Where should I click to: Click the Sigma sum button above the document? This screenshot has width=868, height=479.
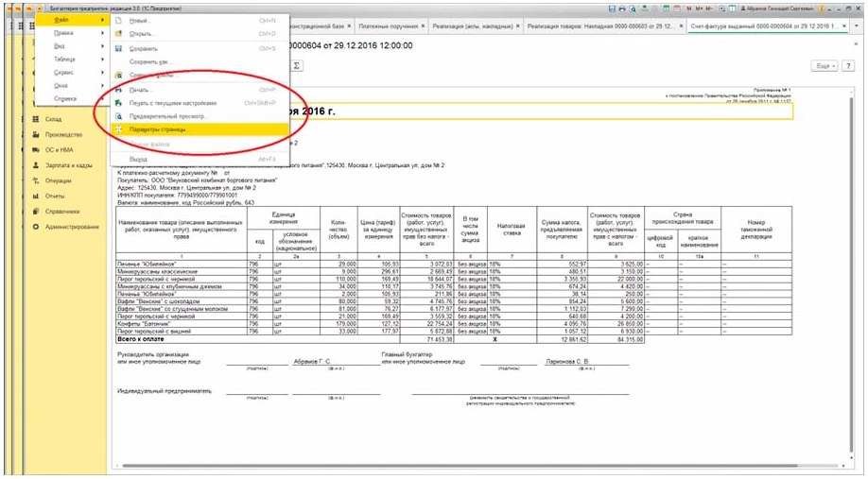297,65
